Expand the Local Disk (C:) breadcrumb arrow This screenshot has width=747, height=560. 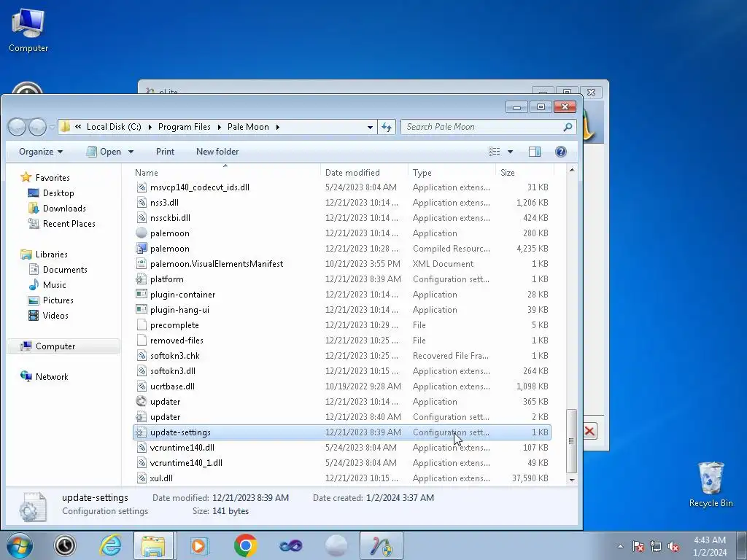(150, 127)
